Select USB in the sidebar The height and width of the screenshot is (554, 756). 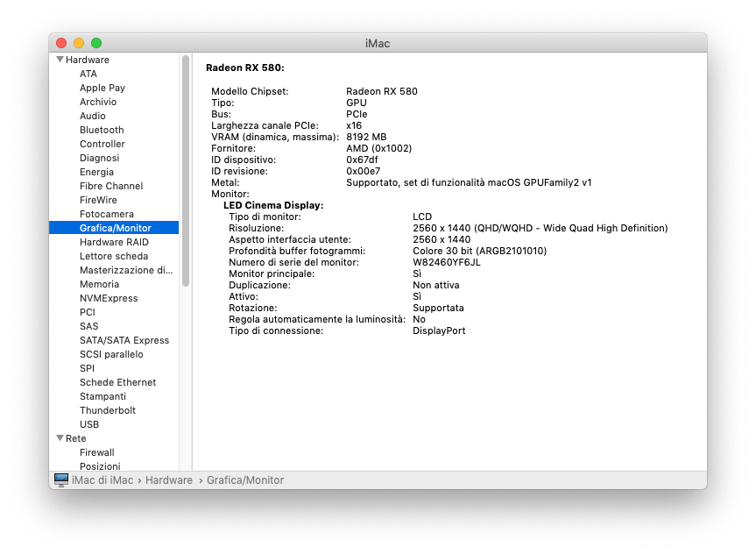(89, 423)
